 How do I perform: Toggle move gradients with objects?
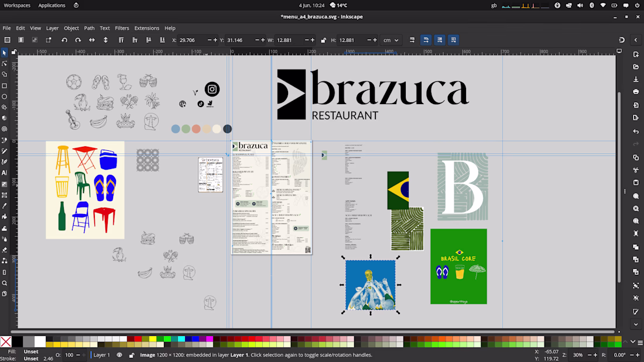440,40
